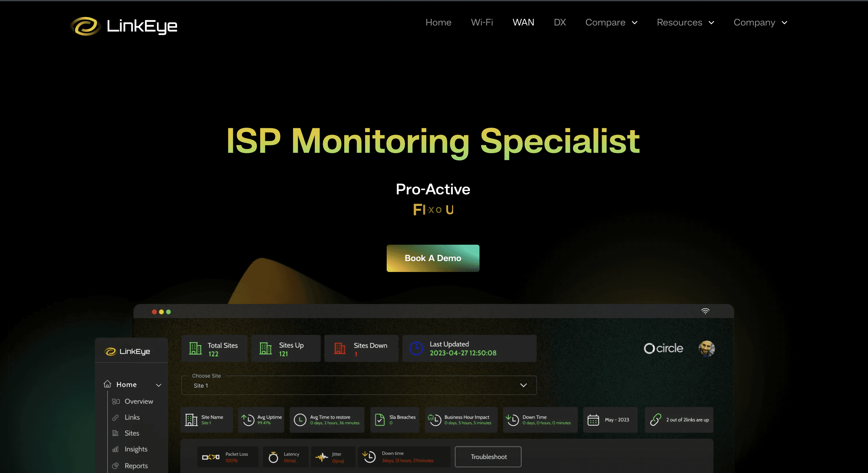Image resolution: width=868 pixels, height=473 pixels.
Task: Click the red Sites Down building icon
Action: click(x=340, y=348)
